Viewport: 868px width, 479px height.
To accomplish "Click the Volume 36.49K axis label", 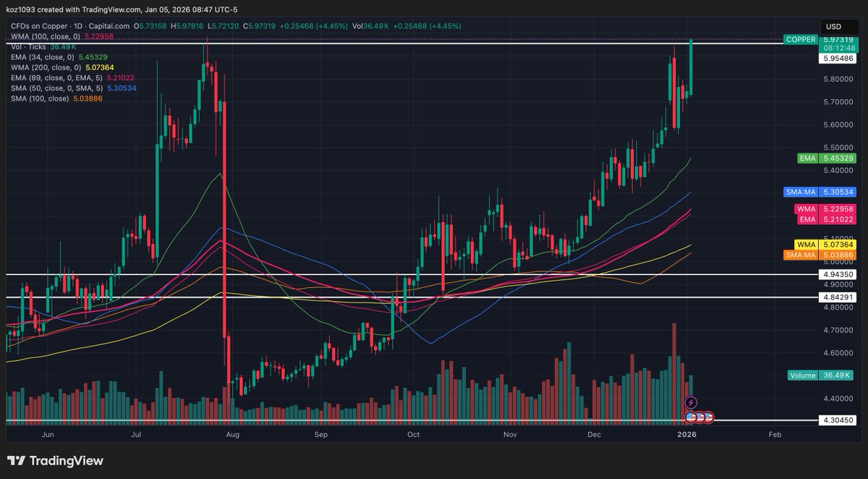I will coord(822,375).
